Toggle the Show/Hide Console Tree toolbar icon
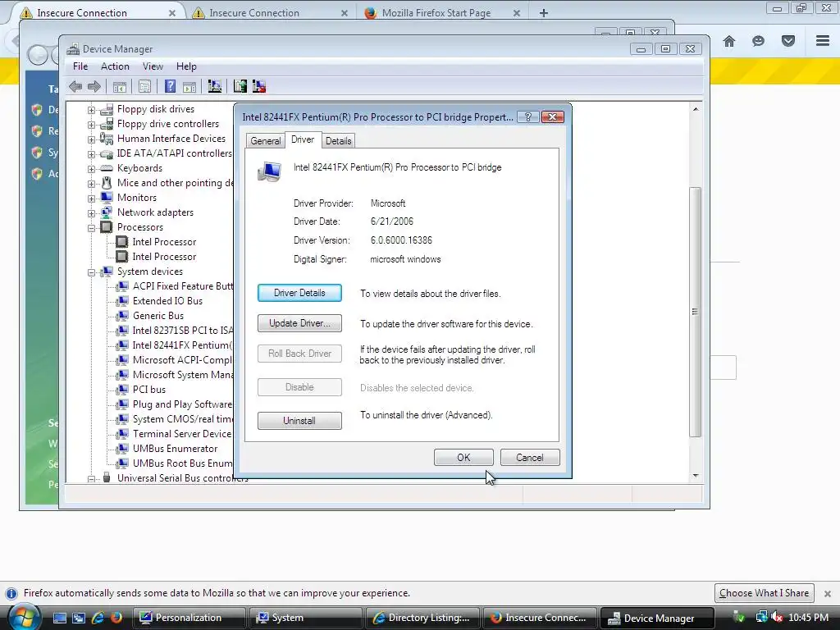Viewport: 840px width, 630px height. 120,86
